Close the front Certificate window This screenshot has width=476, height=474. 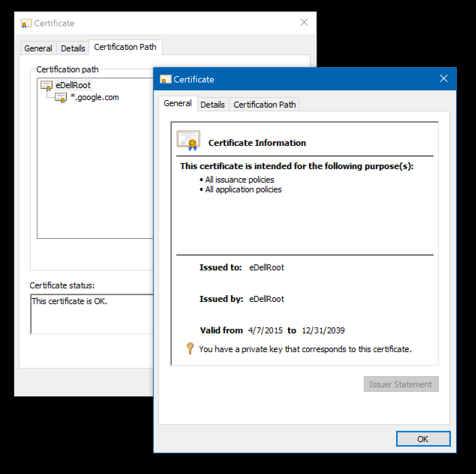pyautogui.click(x=444, y=79)
